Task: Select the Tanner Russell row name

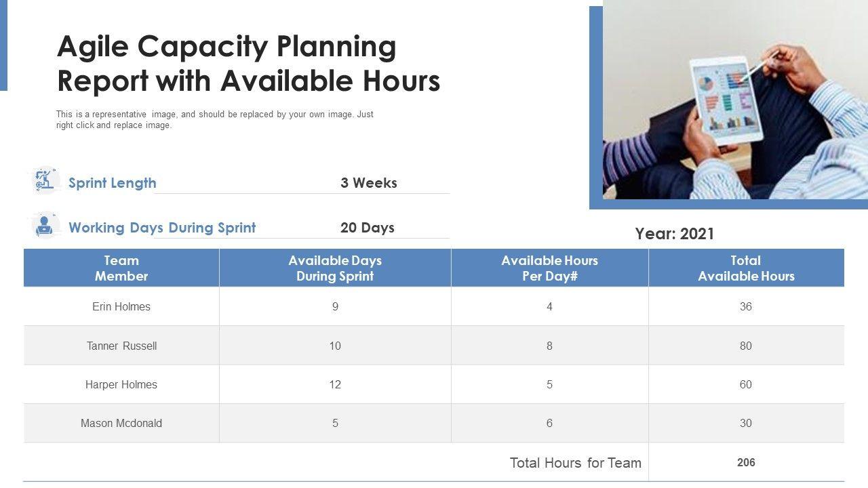Action: pos(121,346)
